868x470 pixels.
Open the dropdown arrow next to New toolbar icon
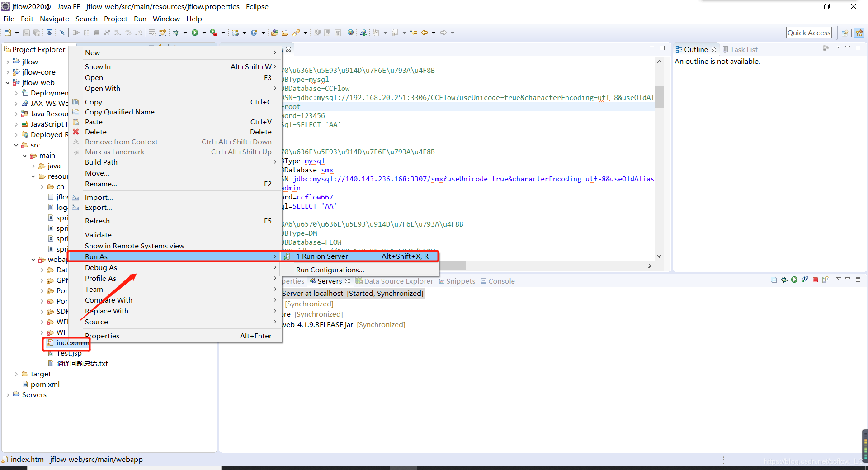coord(17,33)
